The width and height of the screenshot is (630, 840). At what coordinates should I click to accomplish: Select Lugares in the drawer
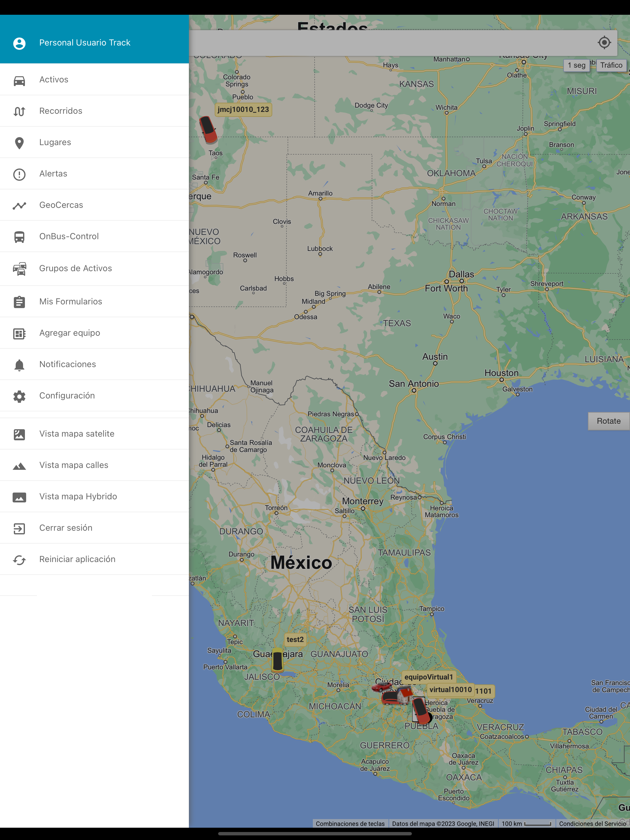(94, 142)
